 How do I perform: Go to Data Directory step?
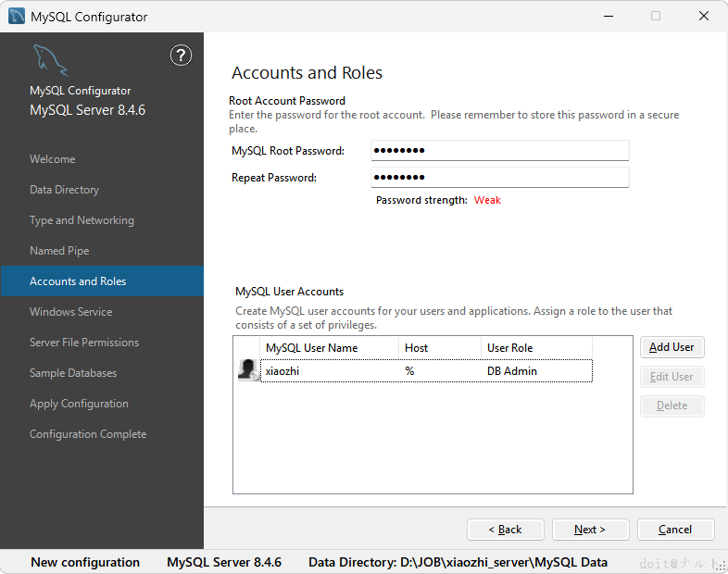[x=64, y=190]
